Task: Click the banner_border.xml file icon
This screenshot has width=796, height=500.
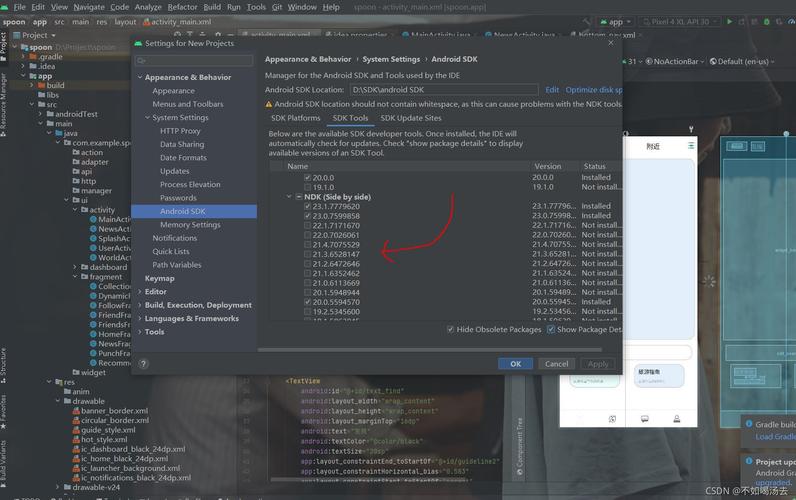Action: pos(76,411)
